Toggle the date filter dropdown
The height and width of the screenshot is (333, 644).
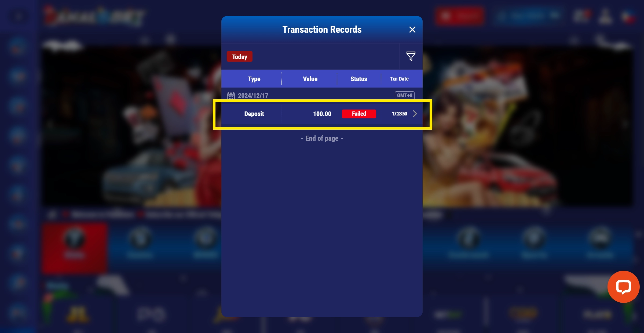pyautogui.click(x=239, y=56)
